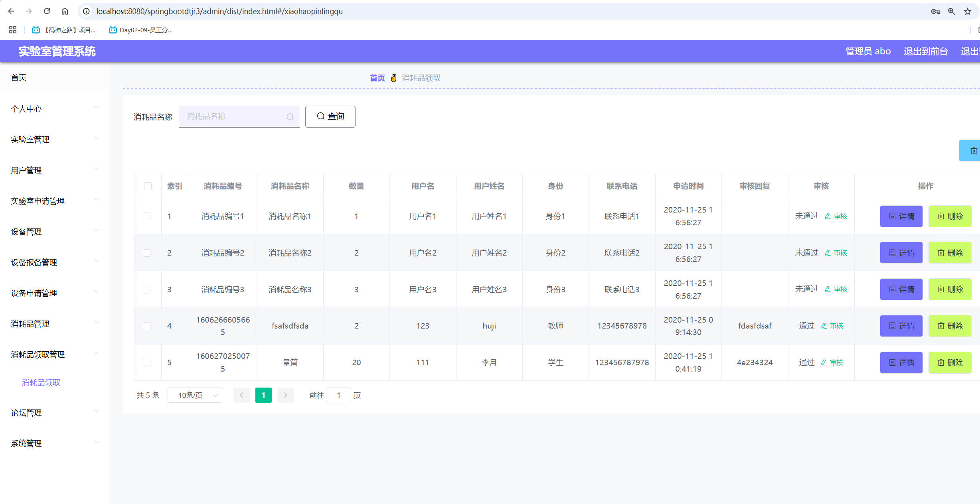This screenshot has height=504, width=980.
Task: Click 首页 in the breadcrumb
Action: click(x=377, y=78)
